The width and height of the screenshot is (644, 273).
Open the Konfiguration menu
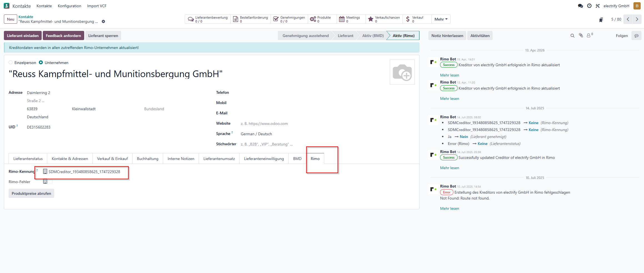69,6
